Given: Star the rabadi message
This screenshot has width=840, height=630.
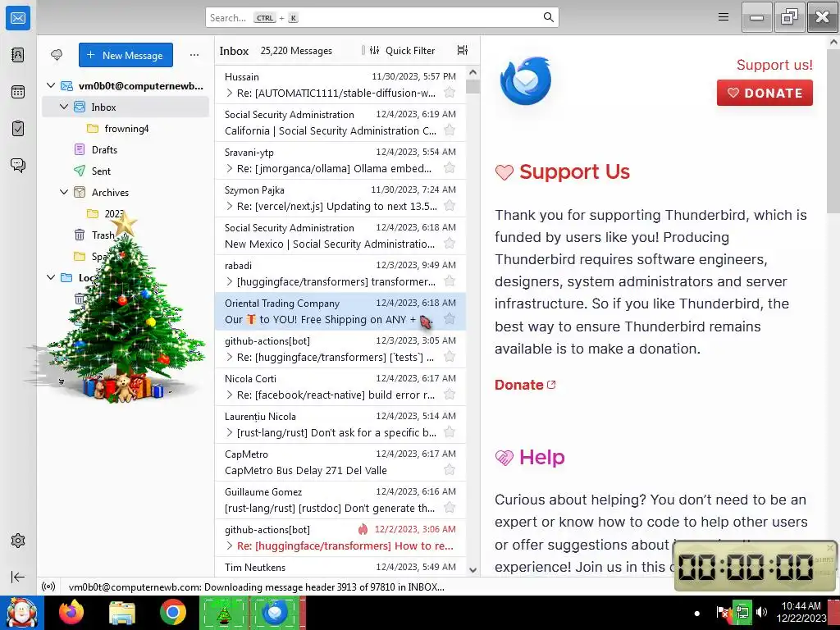Looking at the screenshot, I should (450, 281).
